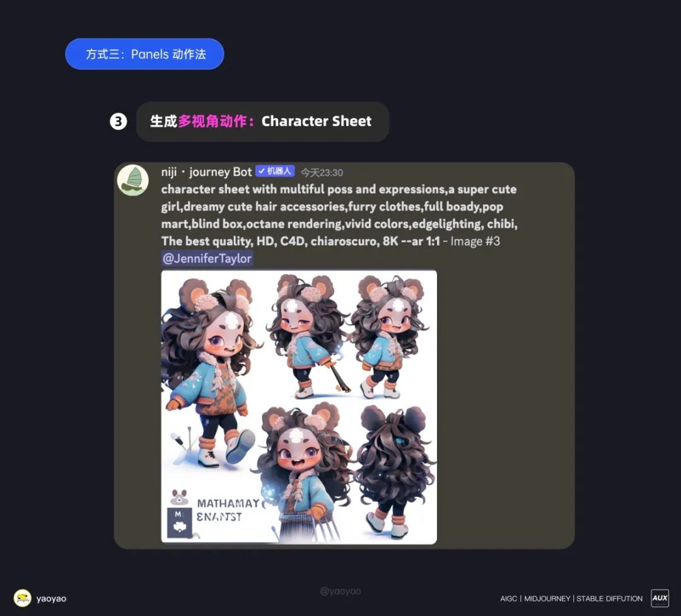Click the verified 机器人 bot badge
This screenshot has height=616, width=681.
click(x=275, y=171)
